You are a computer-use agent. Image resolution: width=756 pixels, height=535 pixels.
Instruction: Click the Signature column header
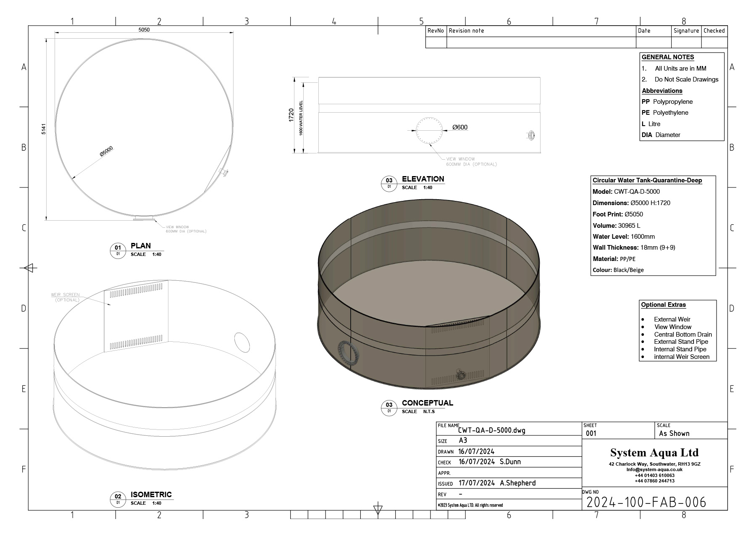click(686, 31)
